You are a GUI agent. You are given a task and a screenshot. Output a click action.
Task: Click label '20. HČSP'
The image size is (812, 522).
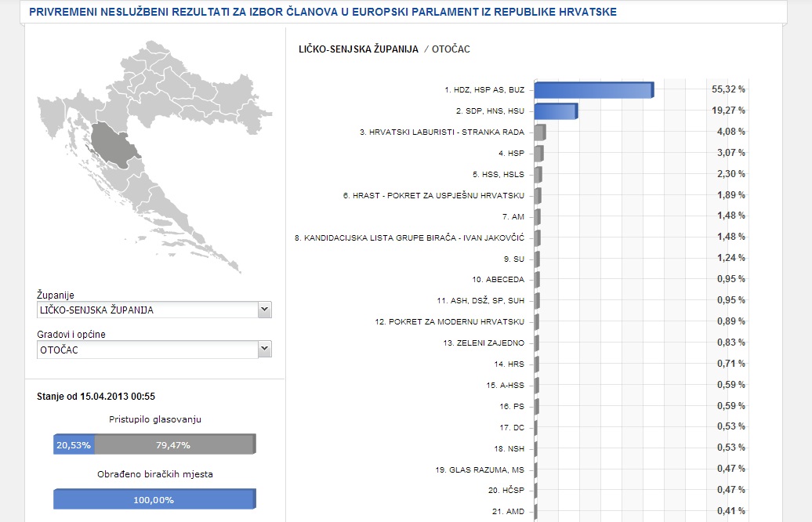click(506, 491)
